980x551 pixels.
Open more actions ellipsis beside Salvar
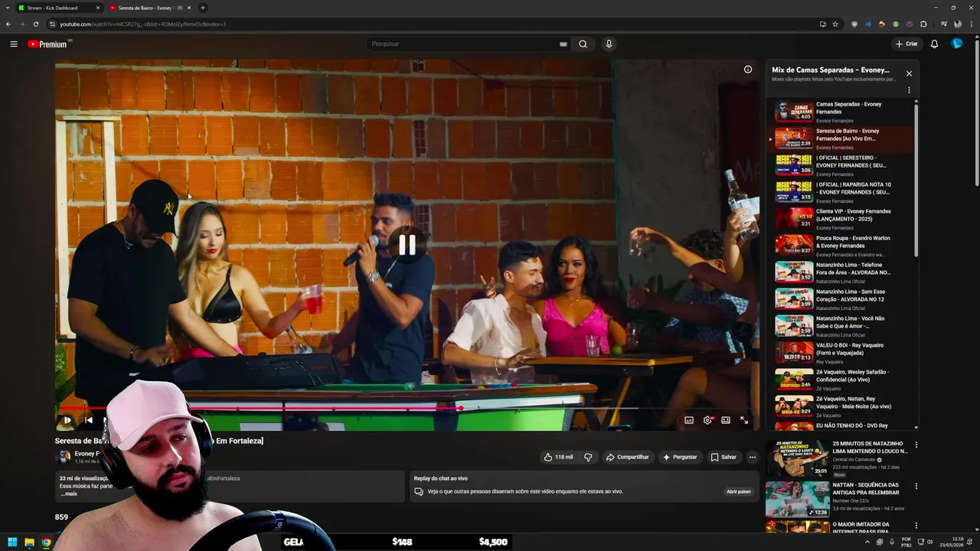coord(753,457)
